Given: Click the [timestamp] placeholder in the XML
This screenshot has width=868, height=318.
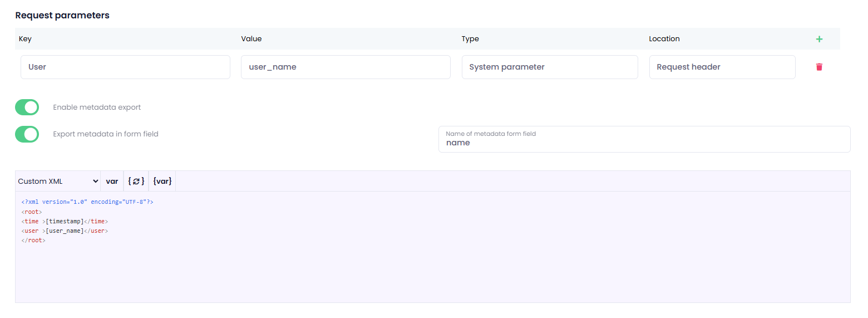Looking at the screenshot, I should tap(65, 221).
